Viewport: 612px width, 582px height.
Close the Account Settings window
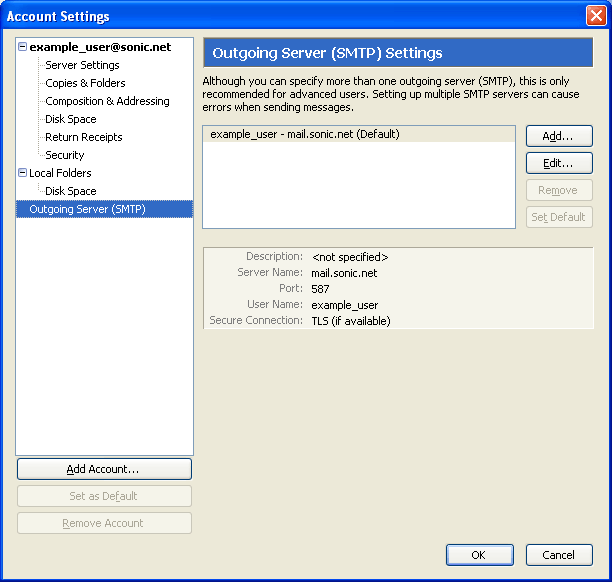(596, 16)
